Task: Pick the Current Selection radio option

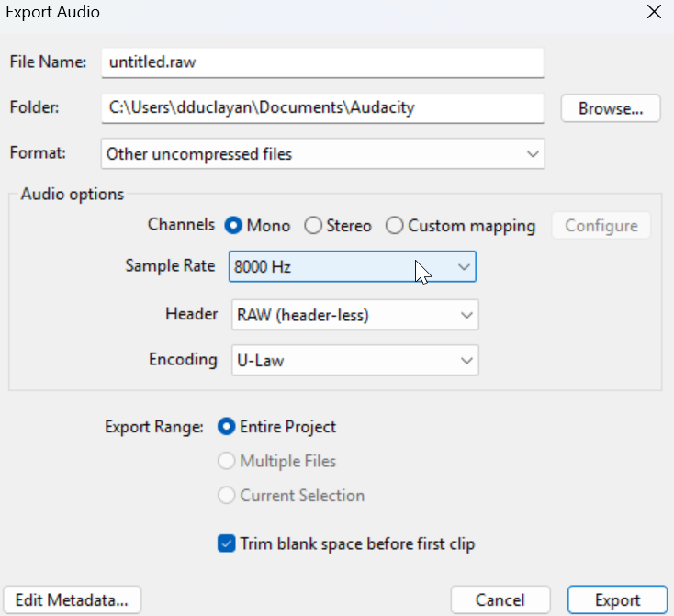Action: click(226, 496)
